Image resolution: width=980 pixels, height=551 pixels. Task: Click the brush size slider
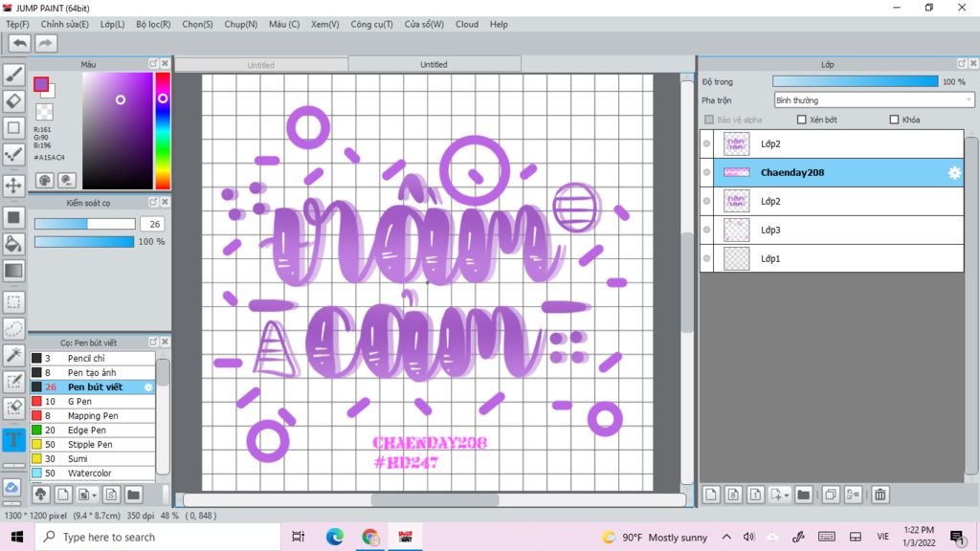[x=85, y=224]
